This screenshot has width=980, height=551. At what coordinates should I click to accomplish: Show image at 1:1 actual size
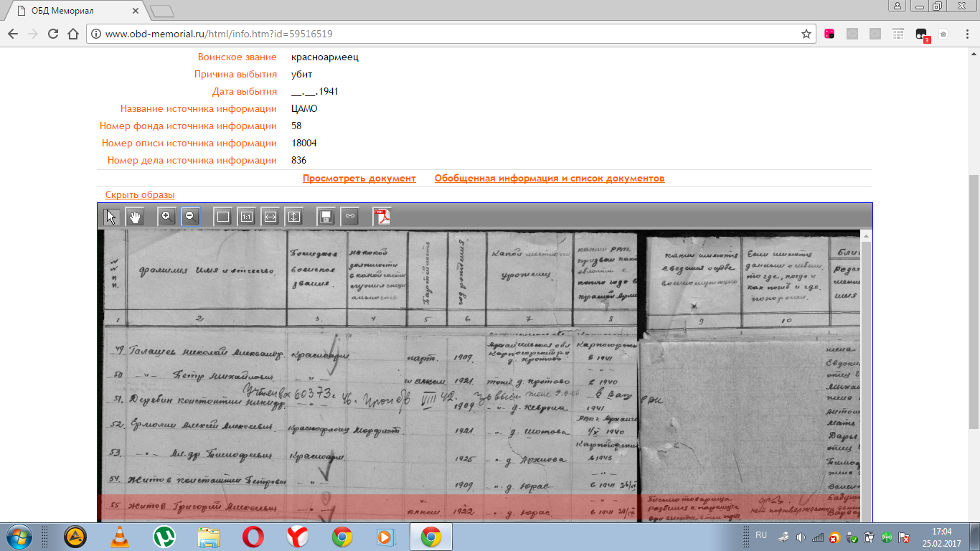(247, 217)
